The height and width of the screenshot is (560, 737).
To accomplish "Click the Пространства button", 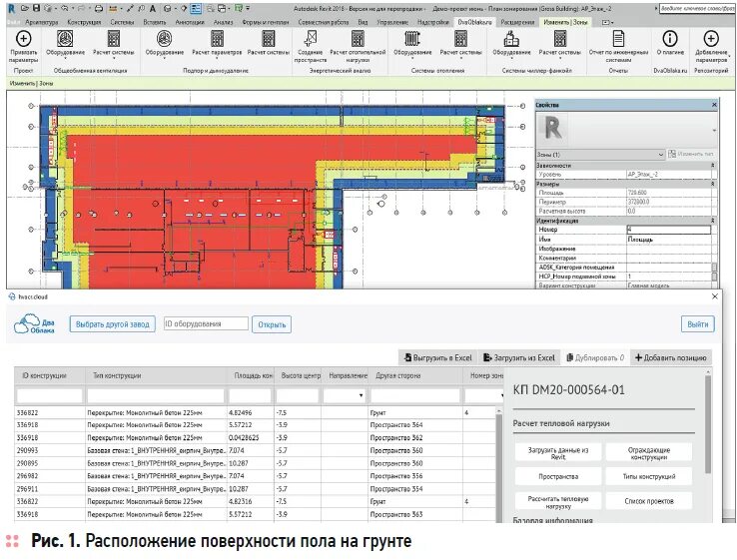I will click(x=558, y=476).
